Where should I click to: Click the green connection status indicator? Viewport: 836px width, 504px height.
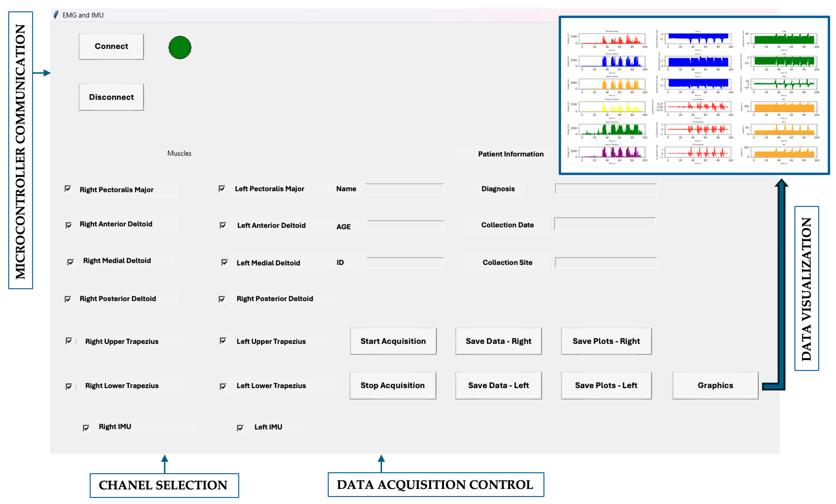180,47
